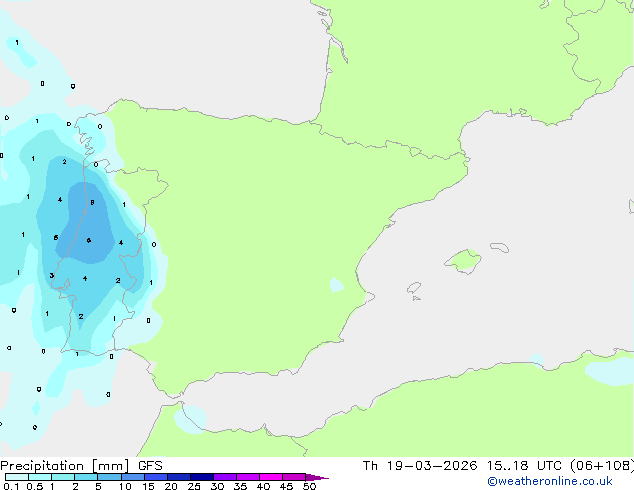Select the bright magenta 40–45 mm legend swatch

pyautogui.click(x=271, y=477)
